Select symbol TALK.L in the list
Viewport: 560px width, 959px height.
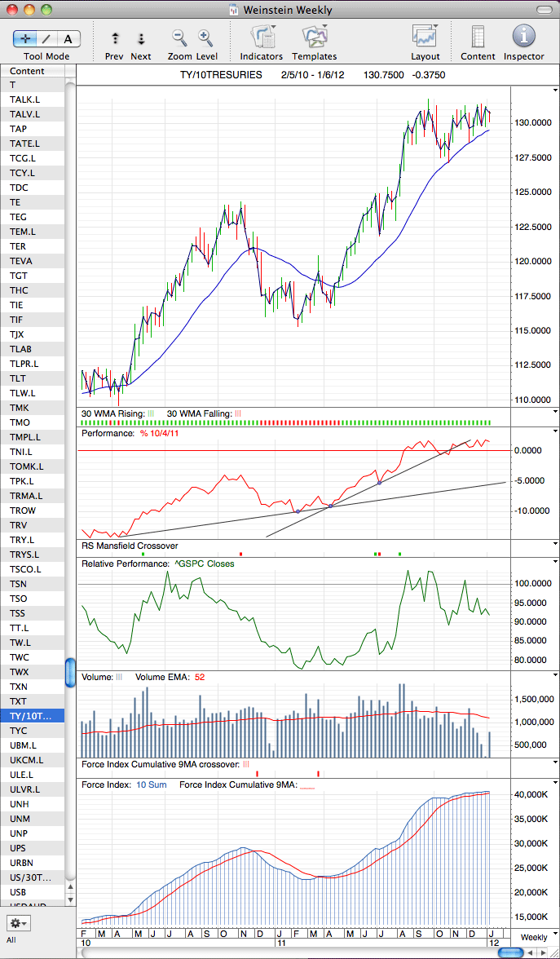33,99
